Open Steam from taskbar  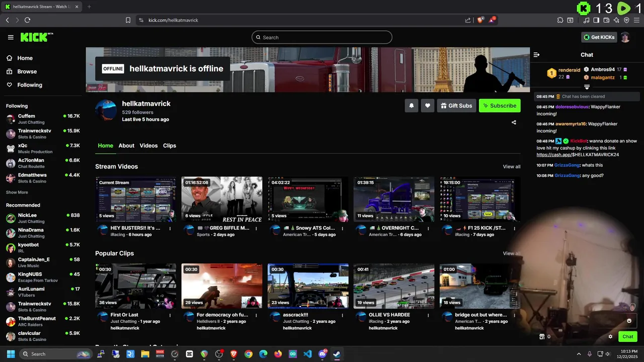(337, 354)
